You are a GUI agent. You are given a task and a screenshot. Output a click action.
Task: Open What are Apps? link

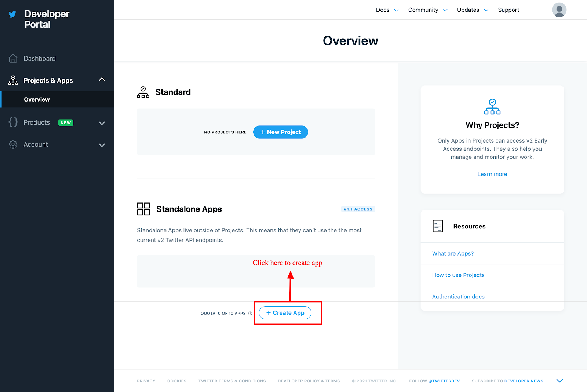coord(453,253)
